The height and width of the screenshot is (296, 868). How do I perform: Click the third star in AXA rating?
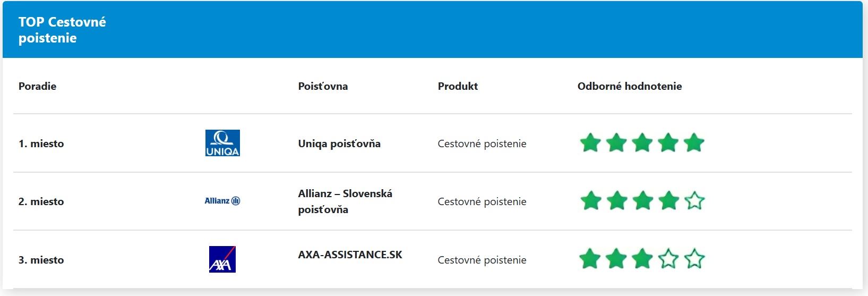tap(642, 259)
